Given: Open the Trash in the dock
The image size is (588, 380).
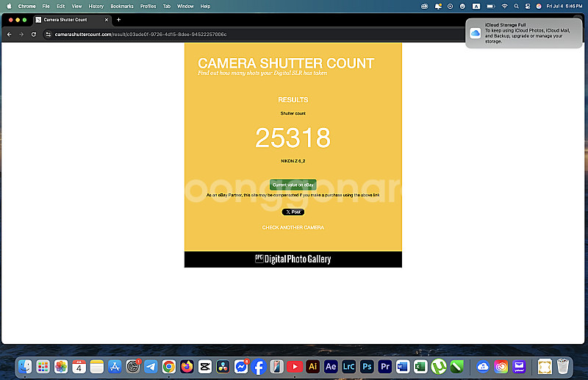Looking at the screenshot, I should pyautogui.click(x=563, y=367).
